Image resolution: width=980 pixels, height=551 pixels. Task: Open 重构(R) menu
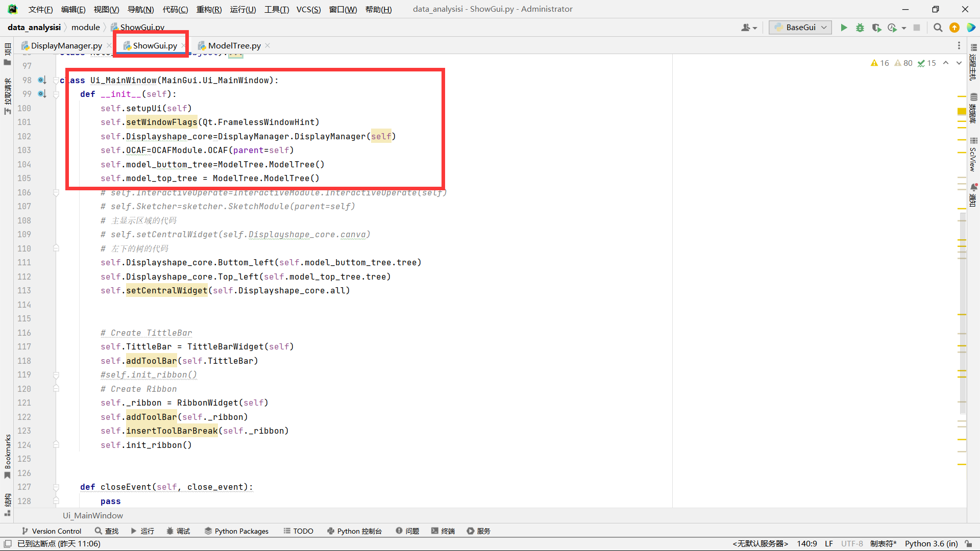(x=209, y=9)
